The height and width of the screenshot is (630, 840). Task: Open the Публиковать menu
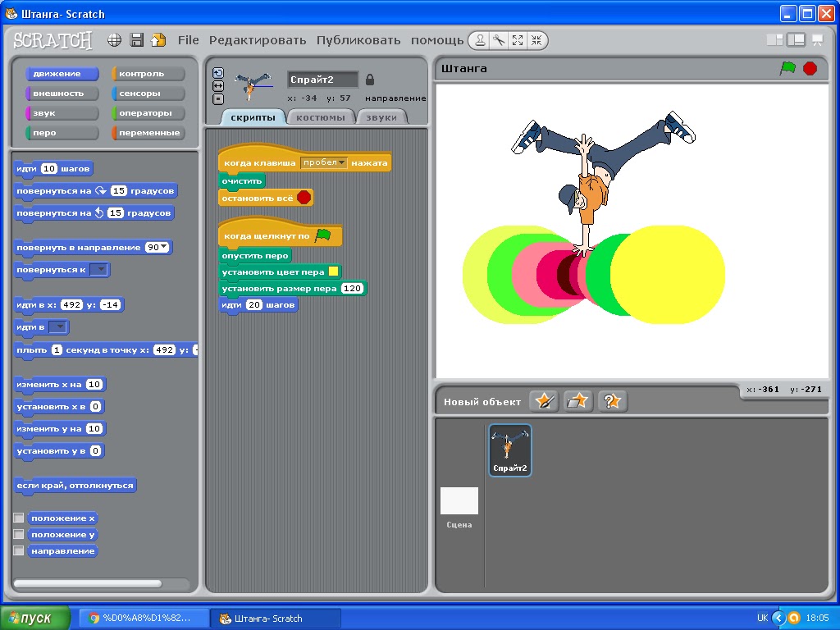click(358, 40)
